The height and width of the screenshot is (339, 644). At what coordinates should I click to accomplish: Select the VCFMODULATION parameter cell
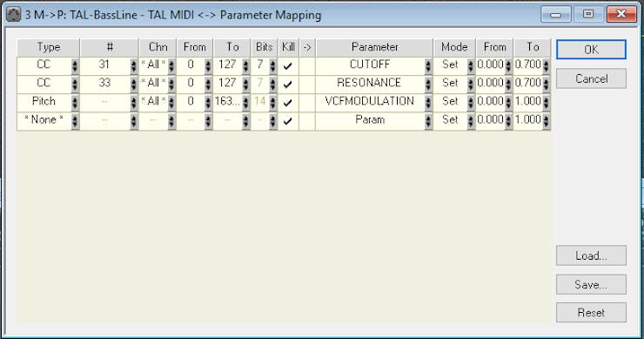[370, 102]
